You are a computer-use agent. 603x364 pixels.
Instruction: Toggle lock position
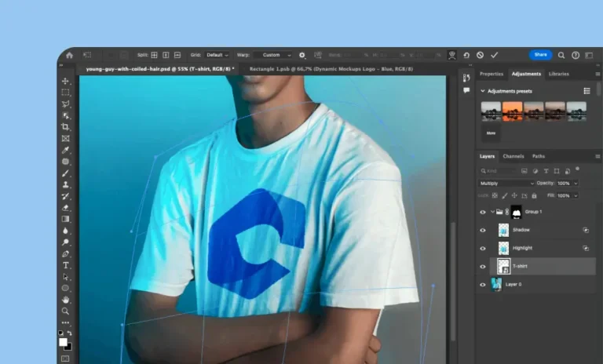coord(514,195)
